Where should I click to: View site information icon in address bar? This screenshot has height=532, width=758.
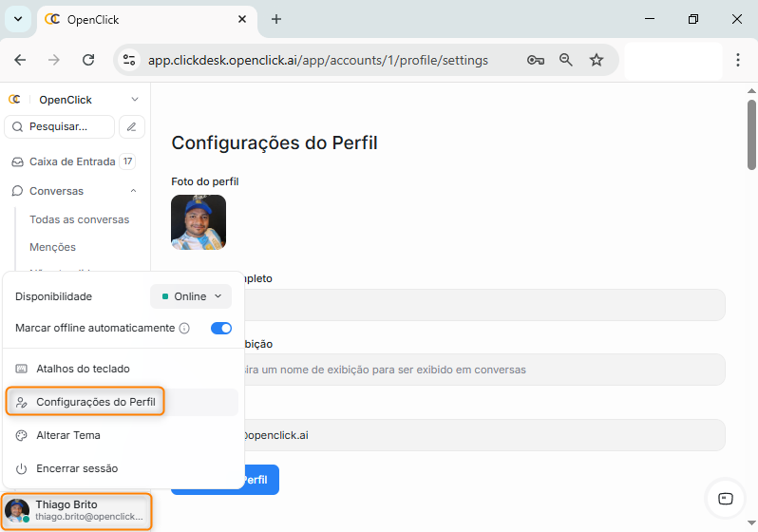(x=130, y=60)
